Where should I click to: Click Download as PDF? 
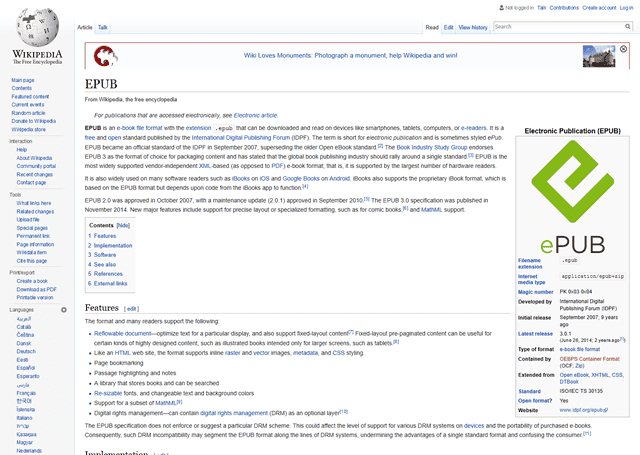(37, 289)
